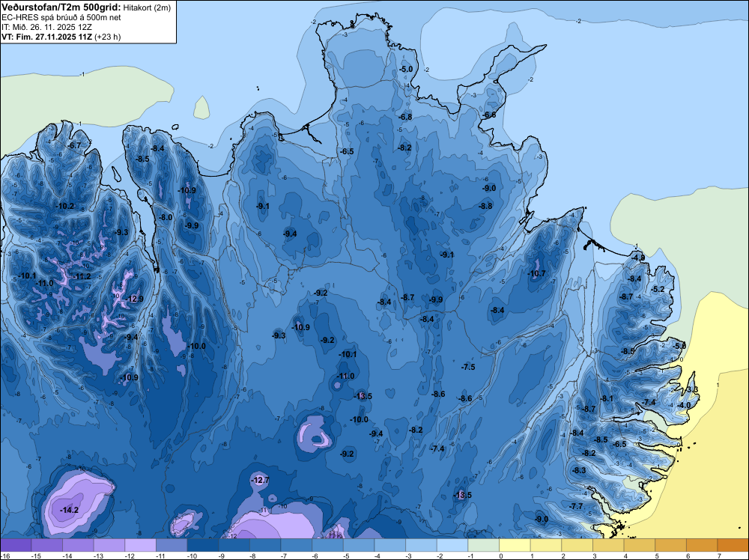
Task: Click the -7.7 temperature value
Action: [x=577, y=506]
